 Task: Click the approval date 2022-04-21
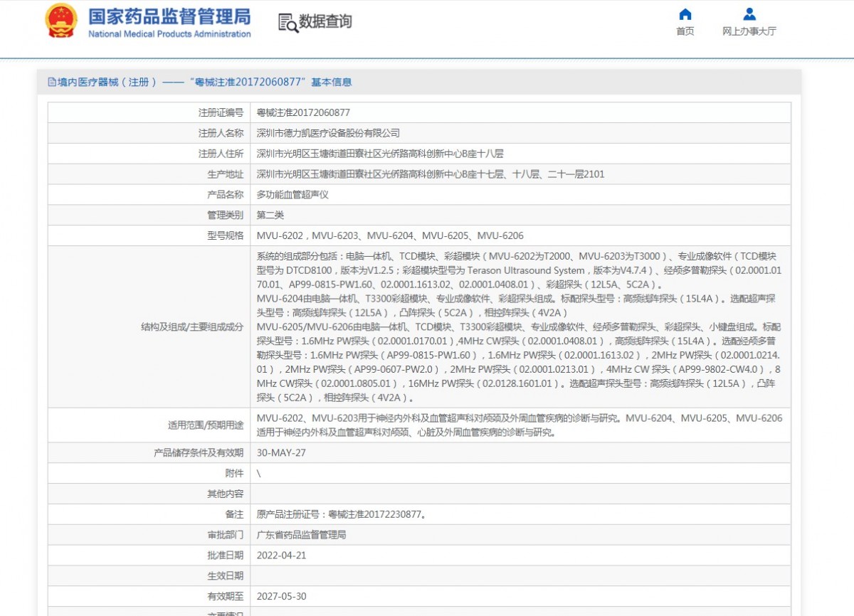pyautogui.click(x=281, y=555)
